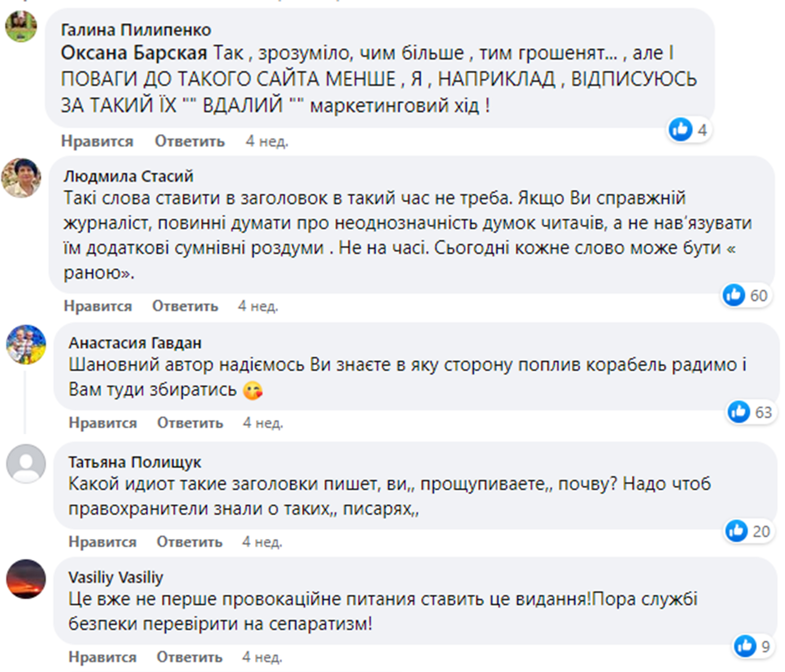This screenshot has height=672, width=785.
Task: Click the timestamp under Галина Пилипенко's comment
Action: coord(267,141)
